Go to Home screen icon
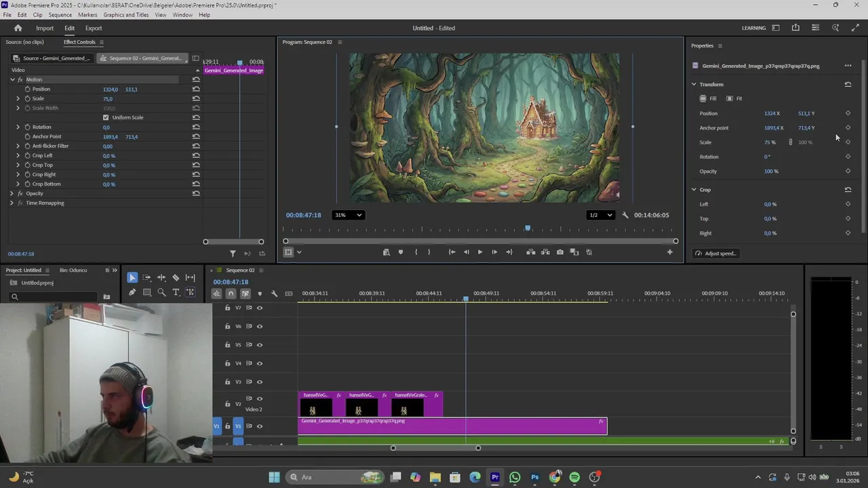This screenshot has width=868, height=488. pyautogui.click(x=18, y=28)
